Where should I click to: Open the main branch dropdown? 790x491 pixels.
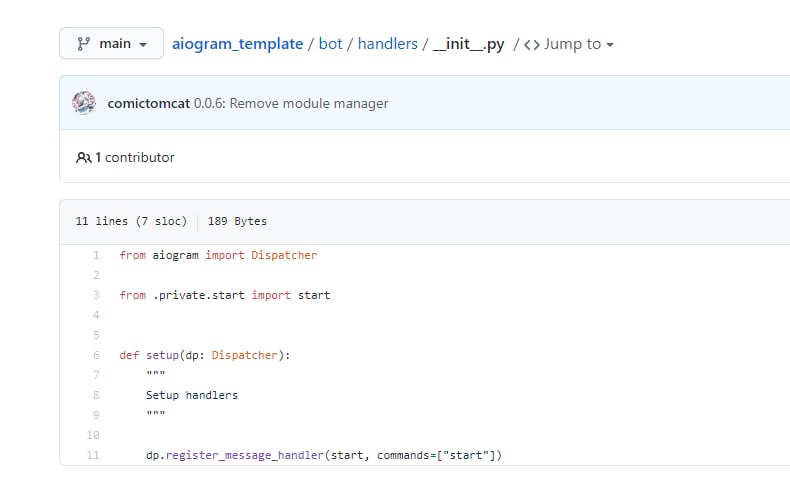pyautogui.click(x=111, y=44)
